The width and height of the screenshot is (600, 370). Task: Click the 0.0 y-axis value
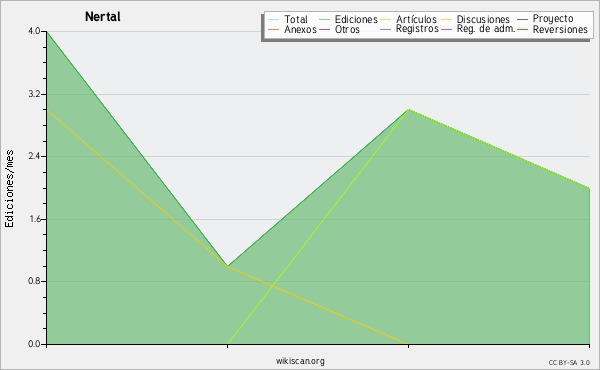tap(34, 344)
